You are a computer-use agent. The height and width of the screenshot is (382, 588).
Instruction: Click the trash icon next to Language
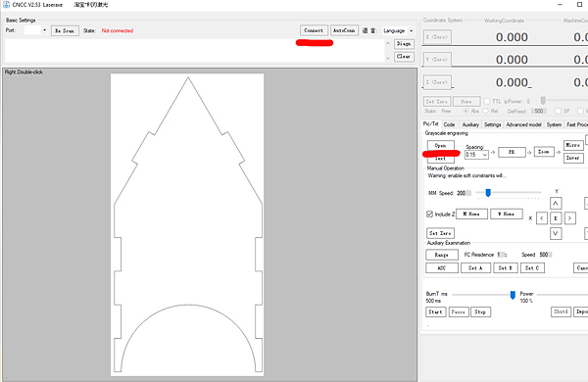pos(373,30)
